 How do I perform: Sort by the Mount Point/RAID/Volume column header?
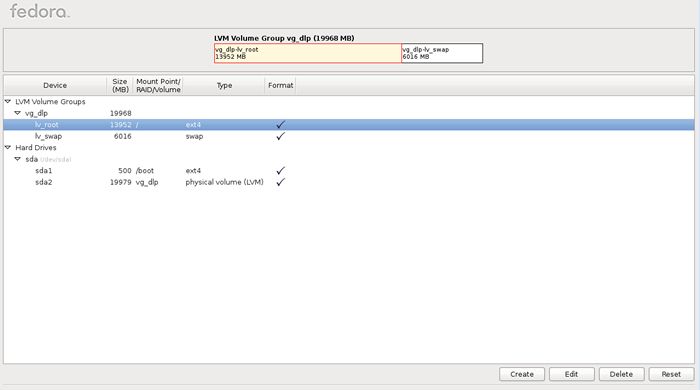point(158,85)
